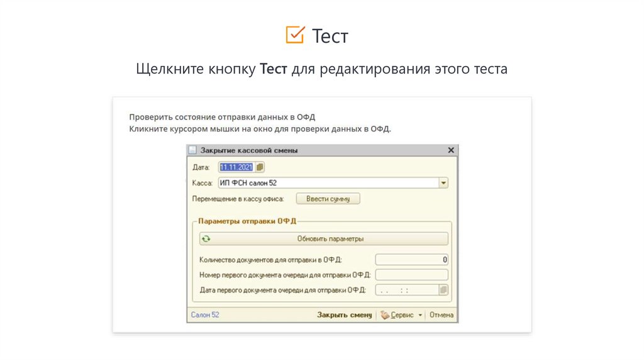
Task: Select the Касса combo box with ИП ФСН салон 52
Action: [328, 183]
